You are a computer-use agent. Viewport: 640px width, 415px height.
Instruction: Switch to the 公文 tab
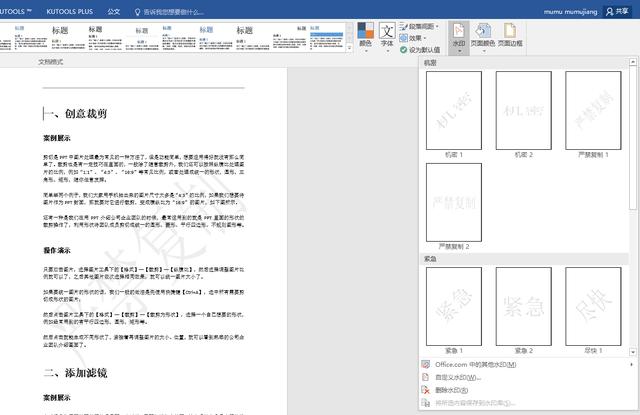click(x=113, y=11)
